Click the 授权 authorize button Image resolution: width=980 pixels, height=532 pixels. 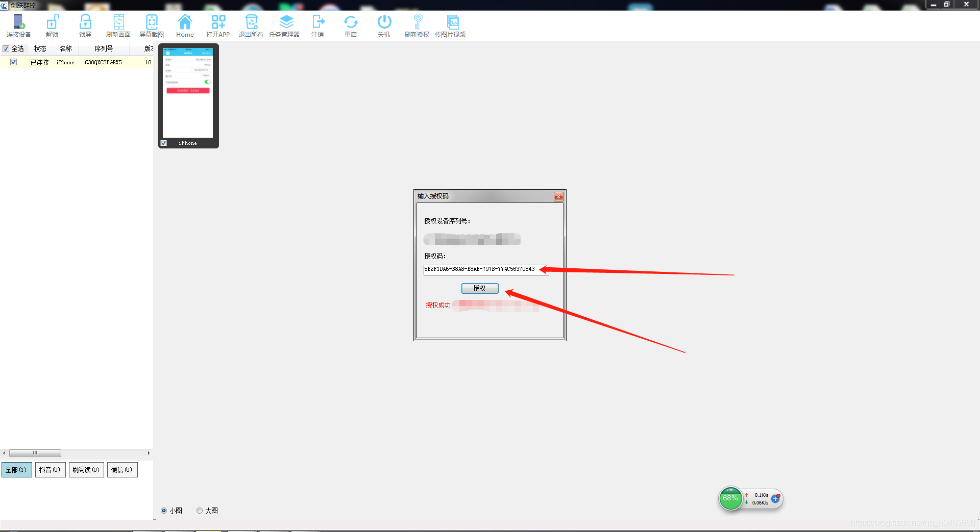(480, 288)
